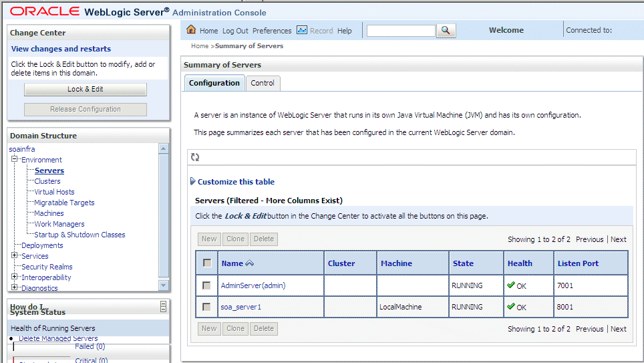Open the soa_server1 server link
This screenshot has width=644, height=363.
(x=240, y=307)
